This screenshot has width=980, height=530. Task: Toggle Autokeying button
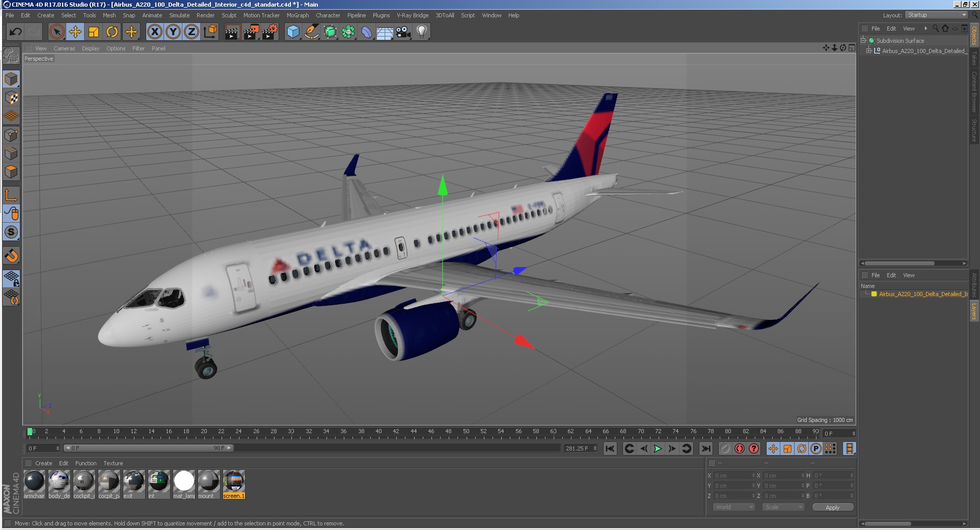click(740, 448)
